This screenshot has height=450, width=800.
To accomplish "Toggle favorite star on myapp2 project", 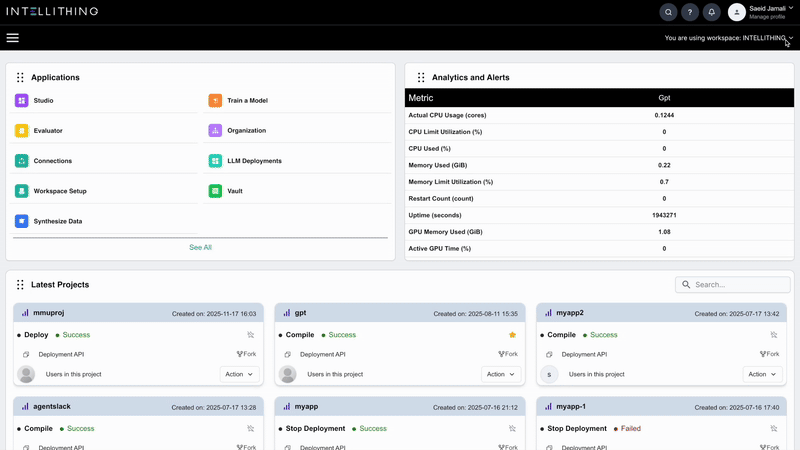I will [x=774, y=335].
